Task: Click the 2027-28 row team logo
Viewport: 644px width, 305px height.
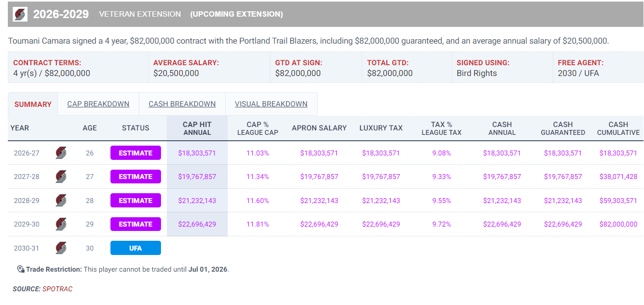Action: tap(61, 177)
